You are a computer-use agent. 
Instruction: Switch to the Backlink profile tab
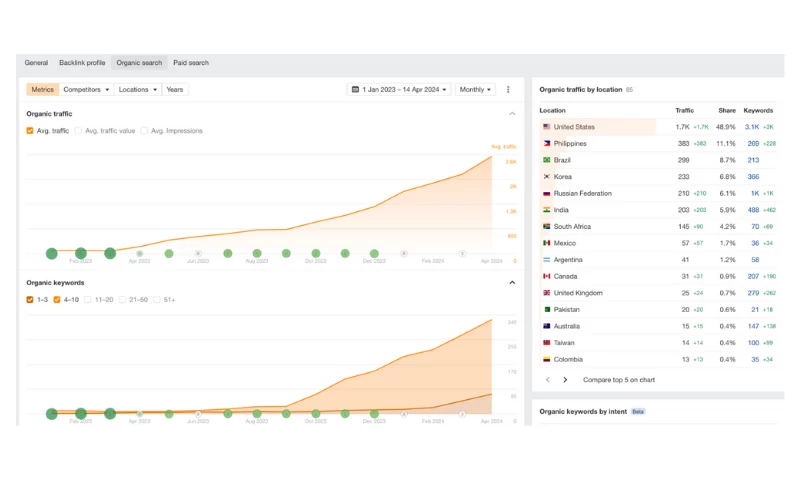[x=82, y=63]
